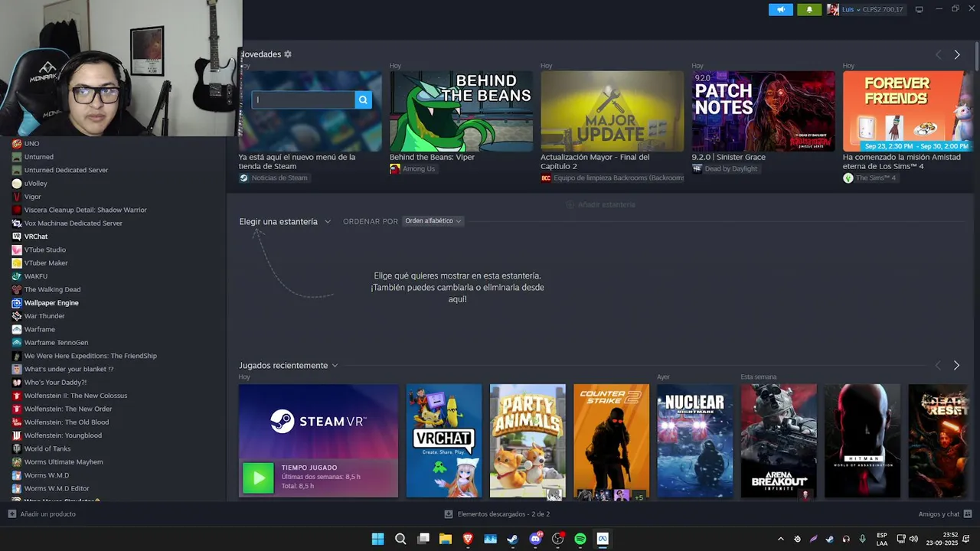Open Behind the Beans: Viper news card

pos(461,111)
